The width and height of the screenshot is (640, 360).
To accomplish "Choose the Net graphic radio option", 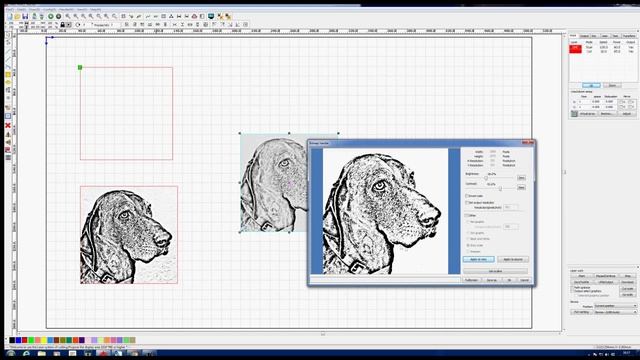I will point(468,222).
